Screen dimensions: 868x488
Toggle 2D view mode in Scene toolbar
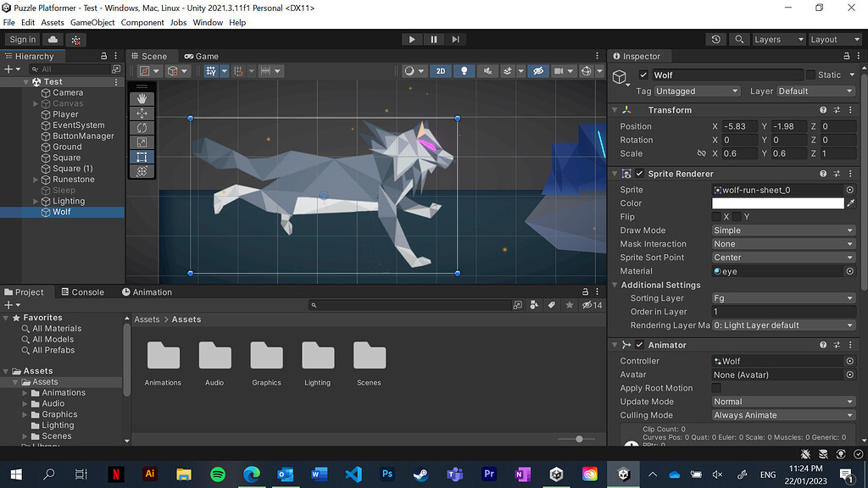point(441,71)
